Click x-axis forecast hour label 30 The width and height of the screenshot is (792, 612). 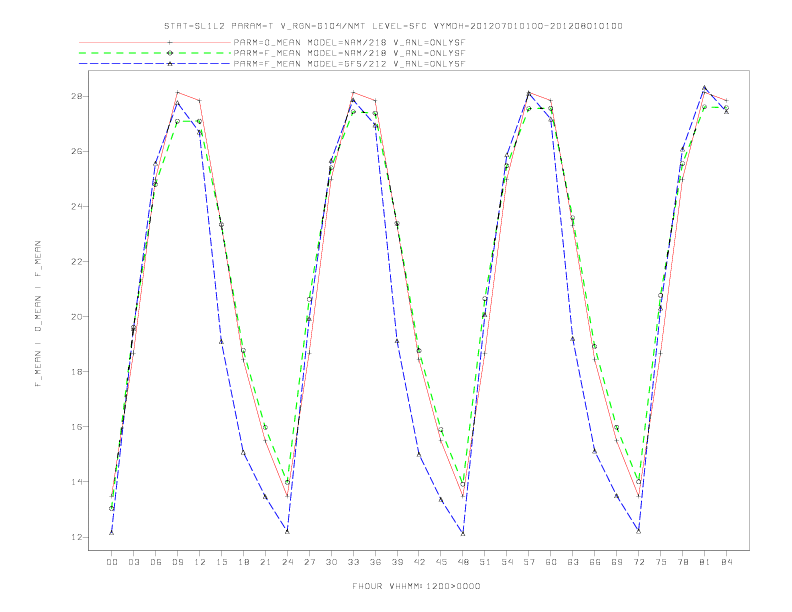tap(331, 562)
